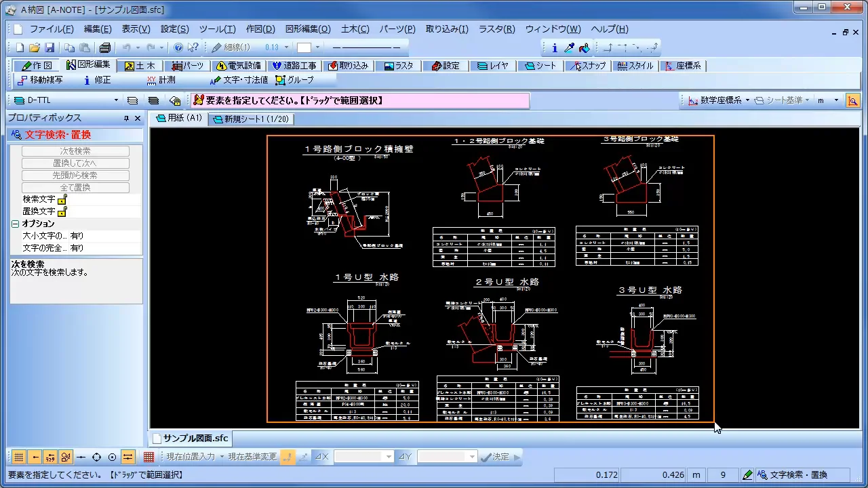868x488 pixels.
Task: Collapse the オプション section in property box
Action: pos(15,224)
